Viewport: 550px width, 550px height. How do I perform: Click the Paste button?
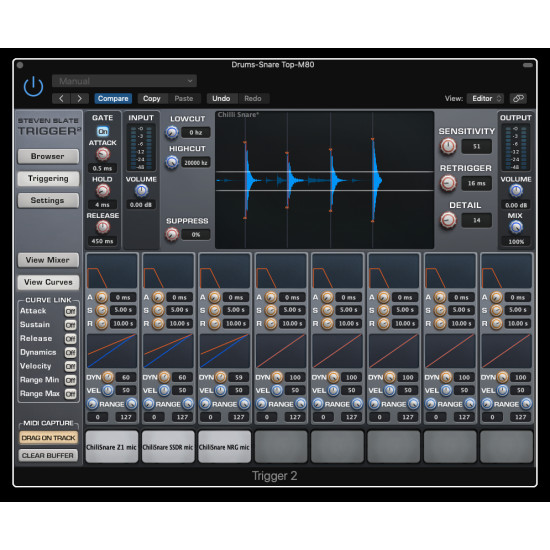(184, 99)
